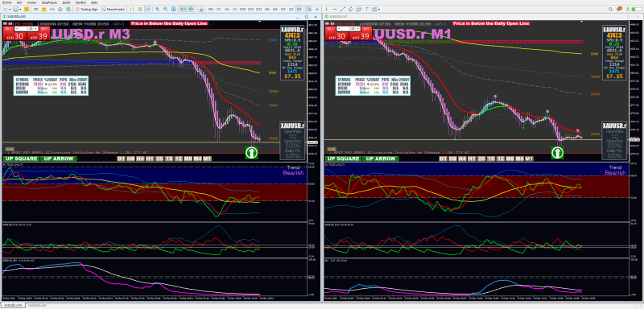
Task: Select the equidistant channel tool
Action: (x=351, y=9)
